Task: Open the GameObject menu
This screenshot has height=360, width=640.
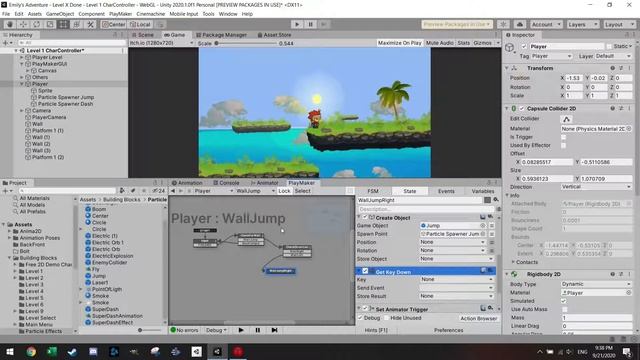Action: (x=60, y=14)
